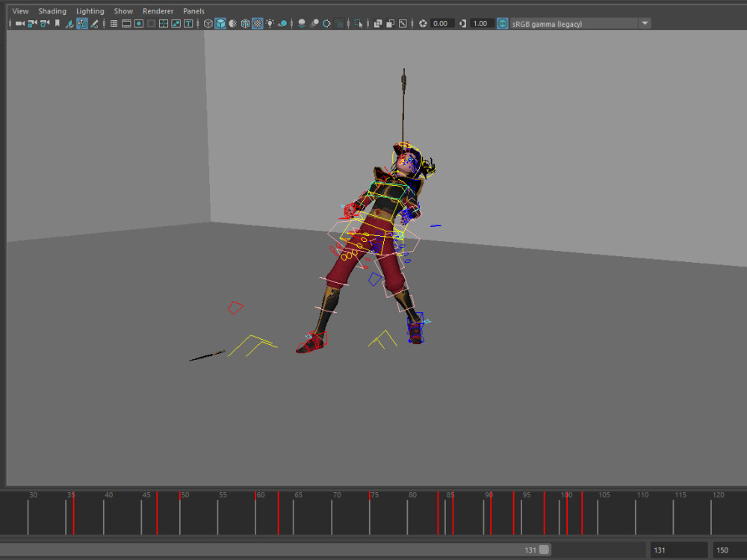The image size is (747, 560).
Task: Click the range slider handle labeled 131
Action: 544,550
